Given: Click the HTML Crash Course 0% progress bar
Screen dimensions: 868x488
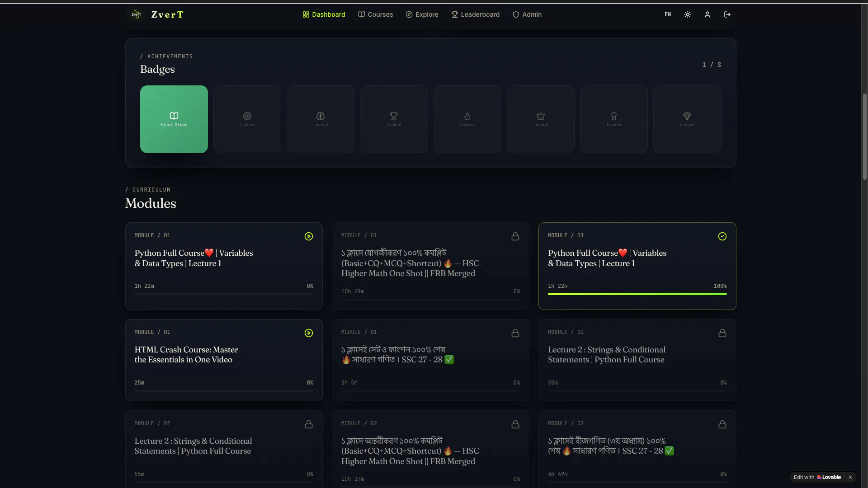Looking at the screenshot, I should pos(224,391).
